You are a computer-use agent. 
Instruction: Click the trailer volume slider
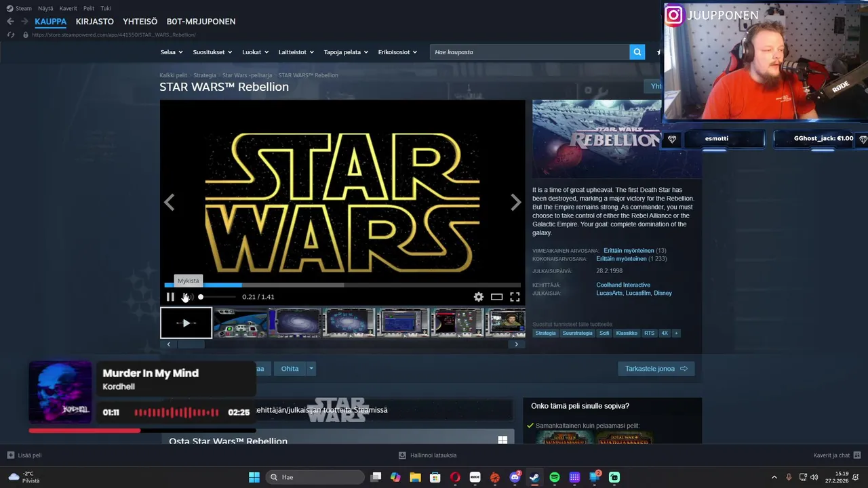[x=218, y=297]
